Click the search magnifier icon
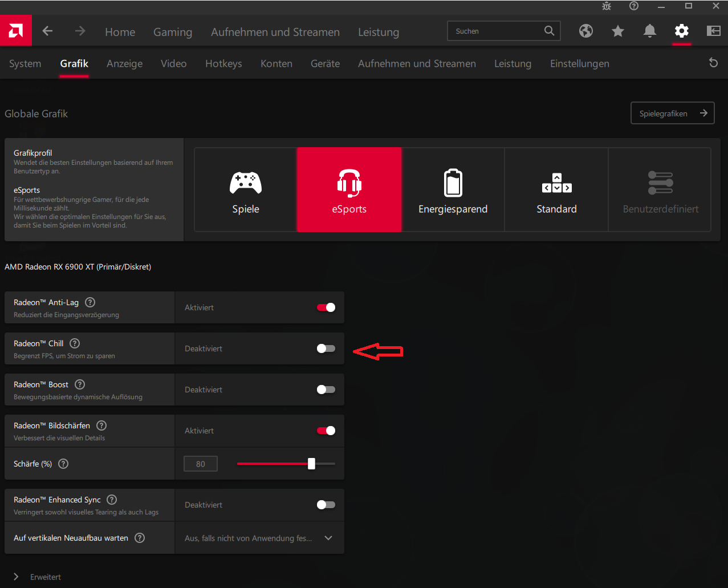The image size is (728, 588). (549, 31)
